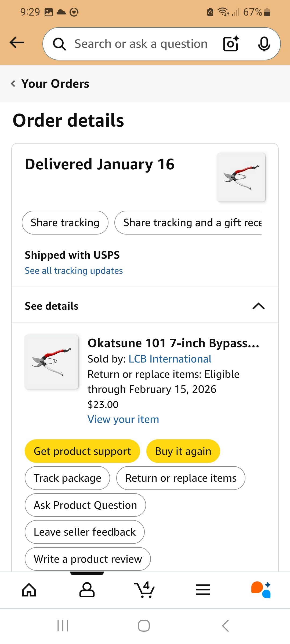The image size is (290, 644).
Task: Open See all tracking updates link
Action: click(74, 271)
